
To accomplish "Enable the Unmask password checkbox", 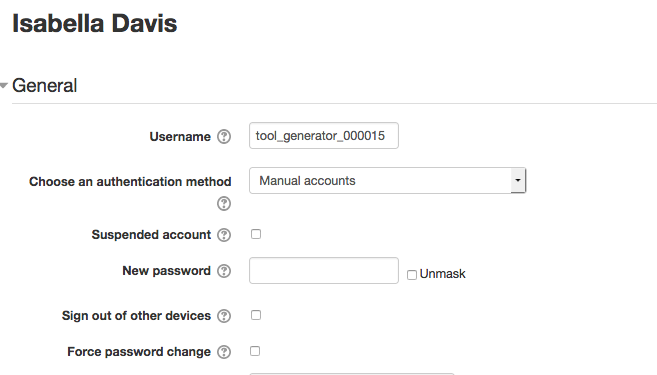I will [x=412, y=274].
